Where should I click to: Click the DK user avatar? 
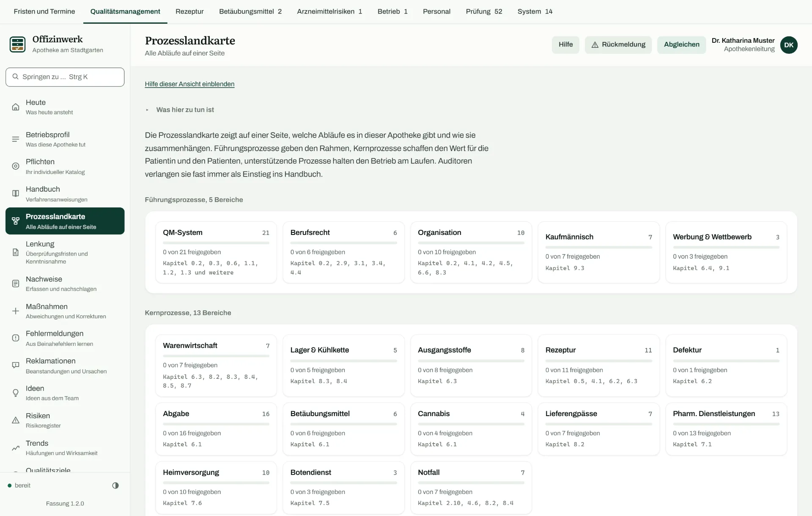click(x=789, y=45)
